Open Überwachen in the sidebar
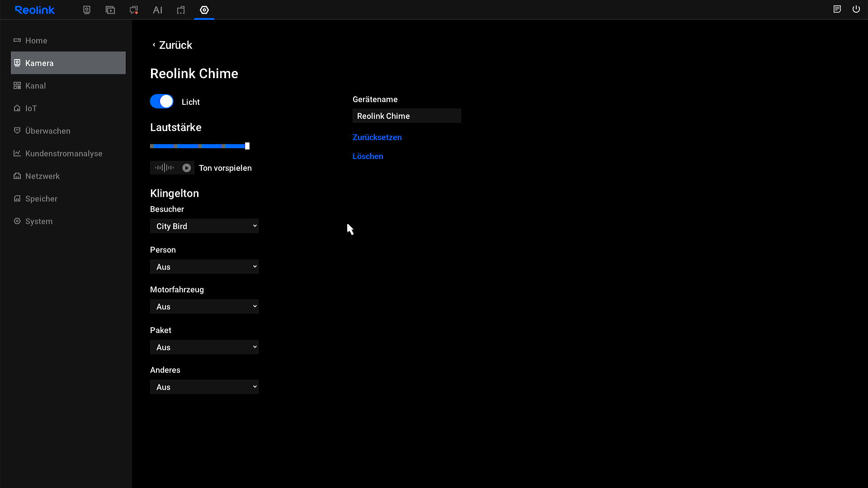 (x=68, y=131)
